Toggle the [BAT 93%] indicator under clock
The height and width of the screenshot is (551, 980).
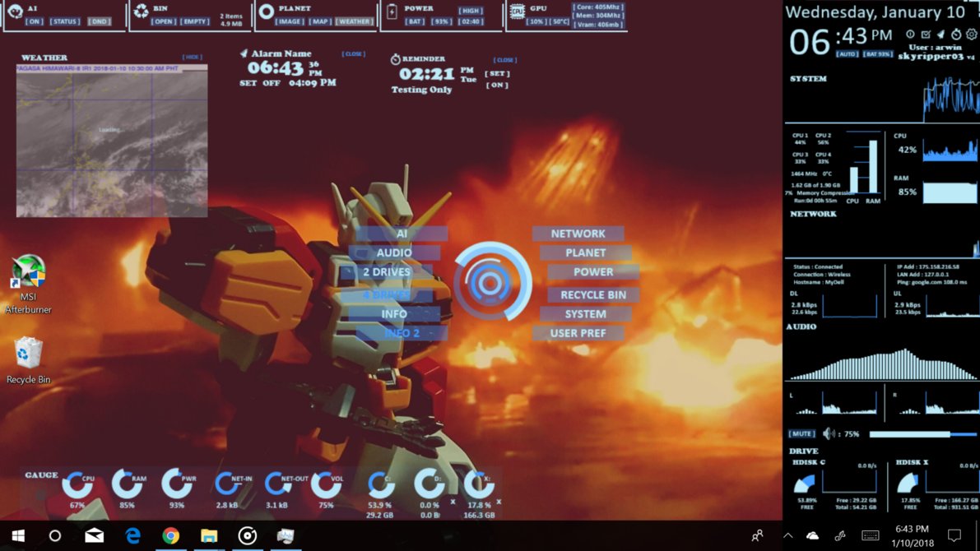877,54
